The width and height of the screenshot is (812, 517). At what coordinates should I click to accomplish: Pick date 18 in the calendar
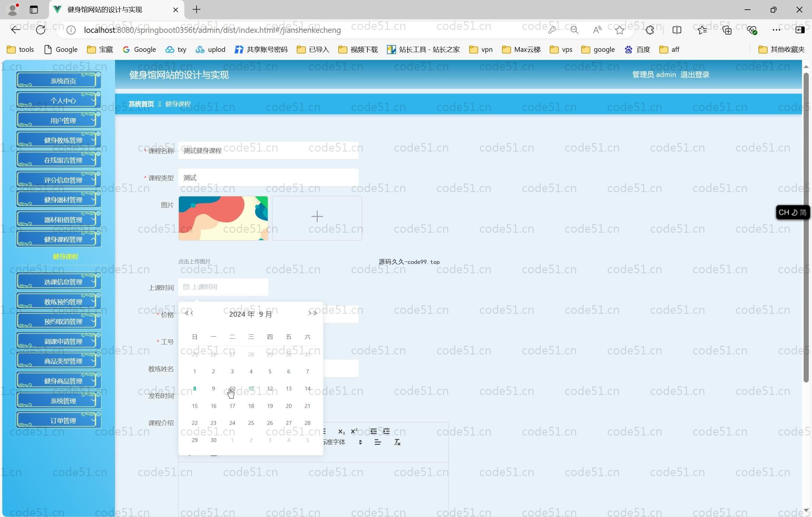point(251,406)
